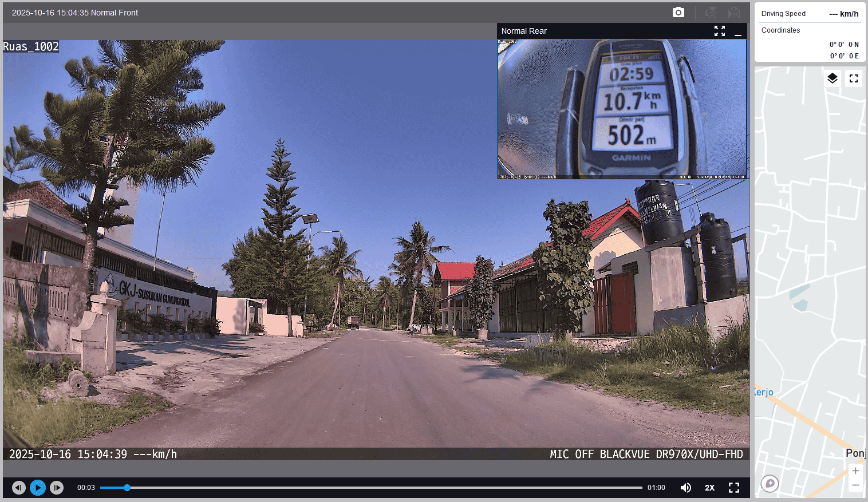Screen dimensions: 868x502
Task: Click the Normal Rear camera thumbnail
Action: pos(622,109)
